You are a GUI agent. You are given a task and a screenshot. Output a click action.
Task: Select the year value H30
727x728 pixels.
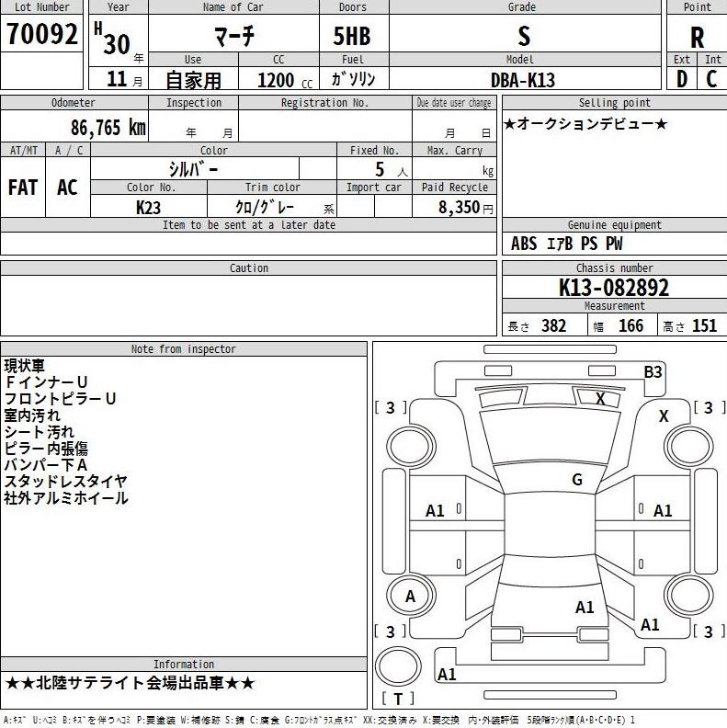coord(112,39)
